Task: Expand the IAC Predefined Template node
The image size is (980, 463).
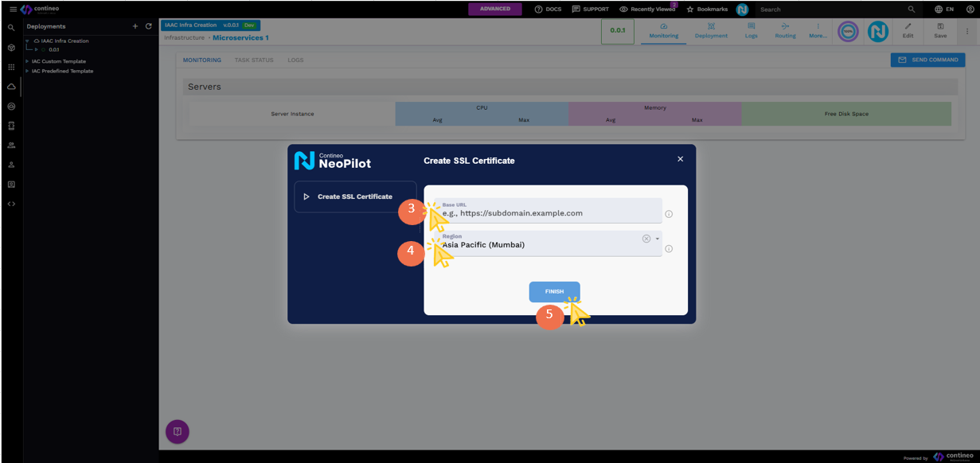Action: tap(27, 71)
